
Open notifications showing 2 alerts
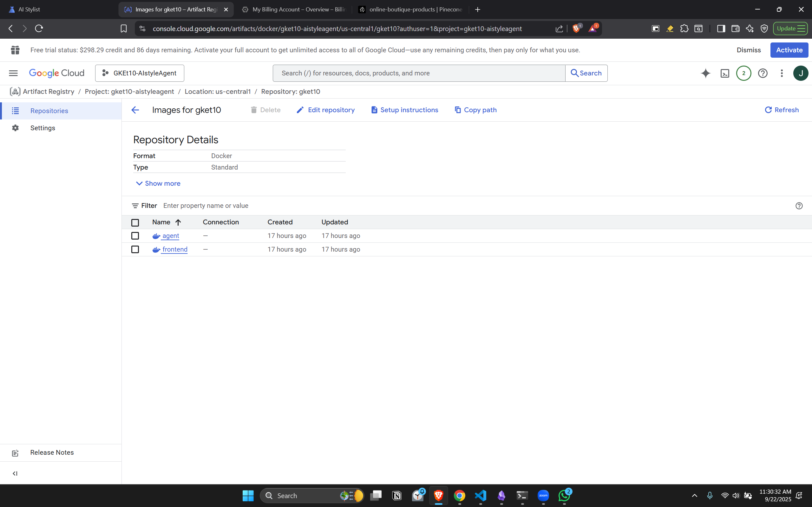click(x=743, y=73)
